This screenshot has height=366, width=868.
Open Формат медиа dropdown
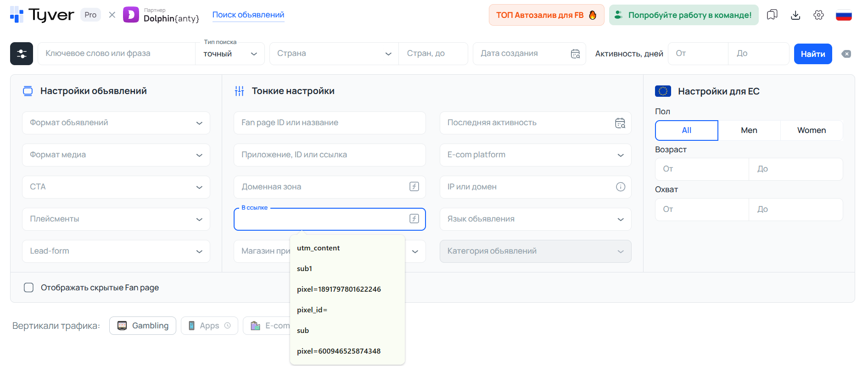tap(116, 155)
